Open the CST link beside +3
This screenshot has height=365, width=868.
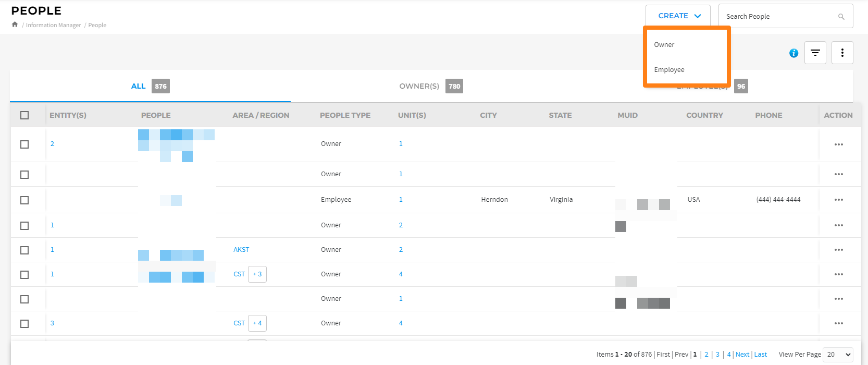(x=239, y=274)
